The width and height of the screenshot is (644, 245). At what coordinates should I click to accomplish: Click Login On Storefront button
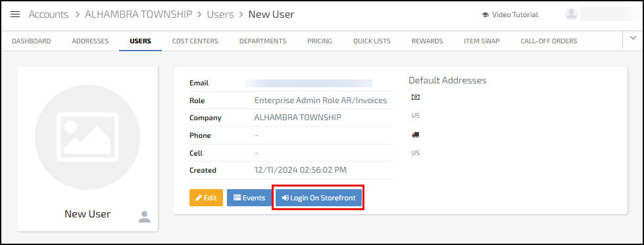click(x=319, y=198)
